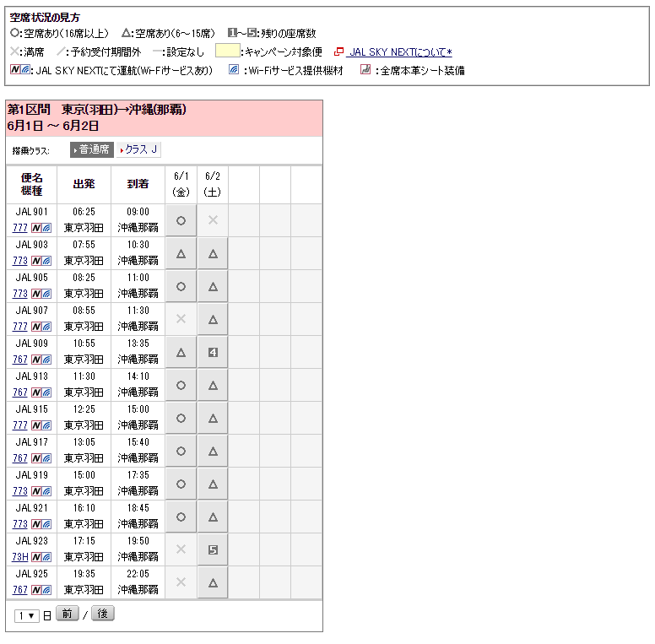Screen dimensions: 655x644
Task: Click the triangle availability for JAL907 on 6/2
Action: coord(213,319)
